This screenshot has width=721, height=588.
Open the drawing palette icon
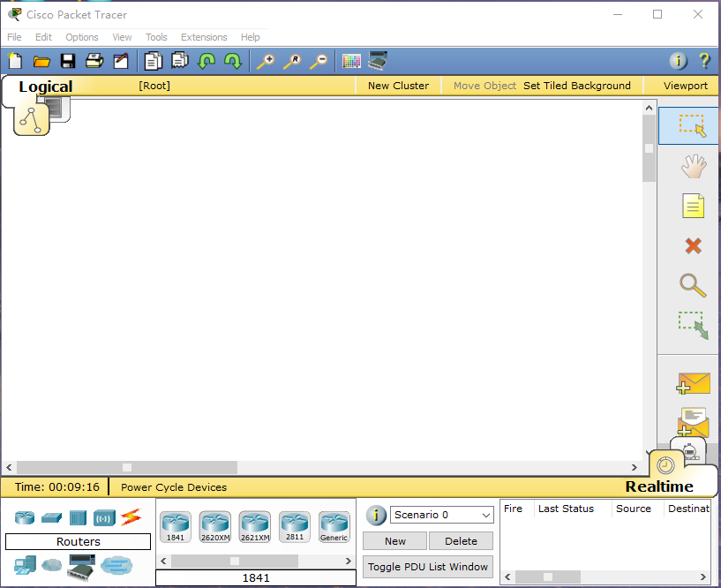[351, 61]
